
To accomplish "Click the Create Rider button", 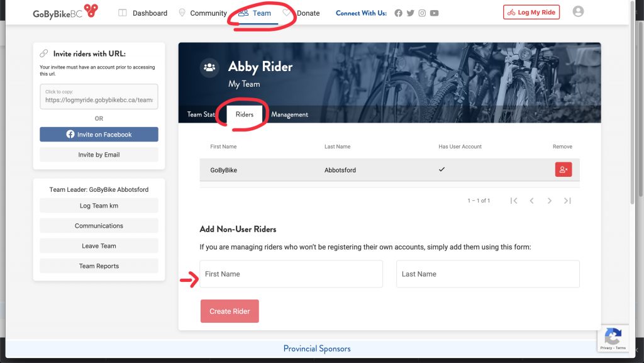I will coord(230,311).
